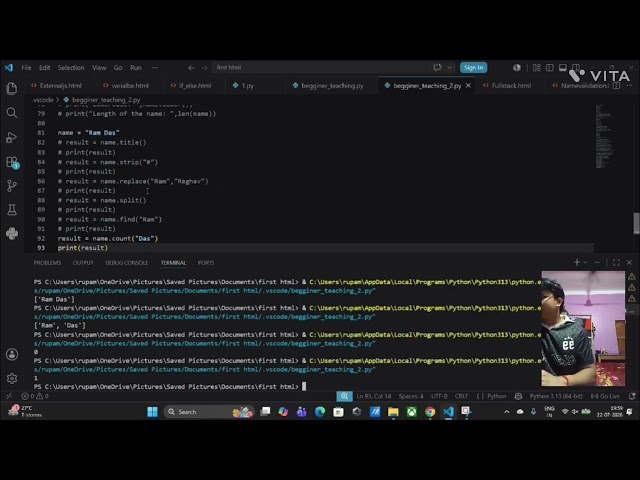Open the terminal panel more actions ellipsis
This screenshot has width=640, height=480.
(597, 262)
